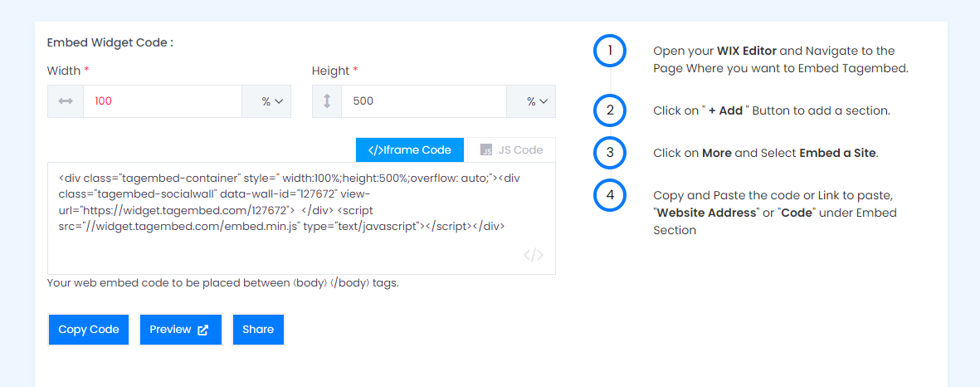The image size is (980, 387).
Task: Click the horizontal width arrow icon
Action: pos(66,101)
